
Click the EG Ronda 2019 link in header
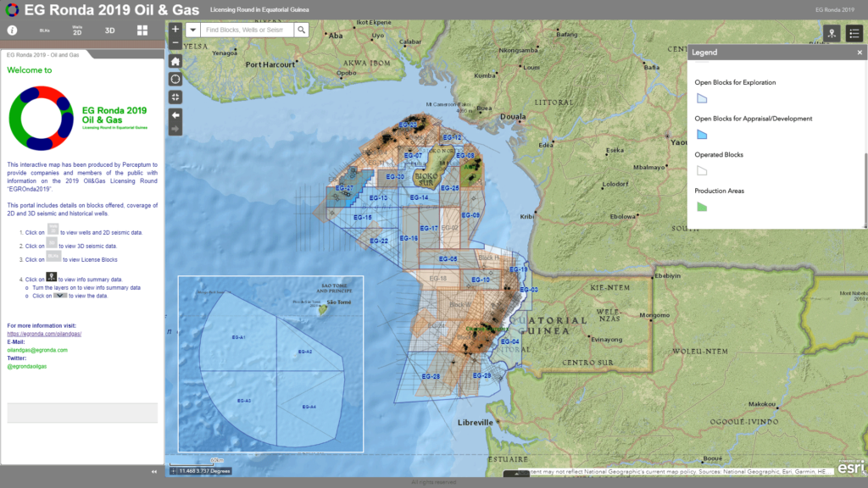(834, 9)
